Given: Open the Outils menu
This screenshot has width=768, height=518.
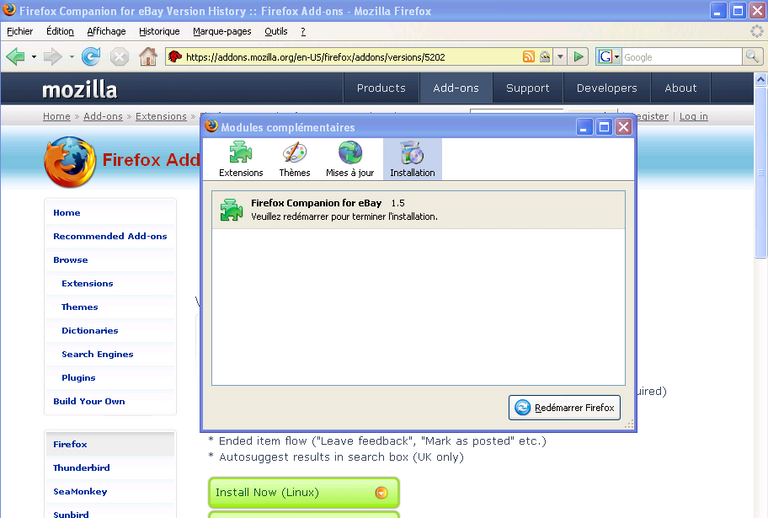Looking at the screenshot, I should coord(276,31).
